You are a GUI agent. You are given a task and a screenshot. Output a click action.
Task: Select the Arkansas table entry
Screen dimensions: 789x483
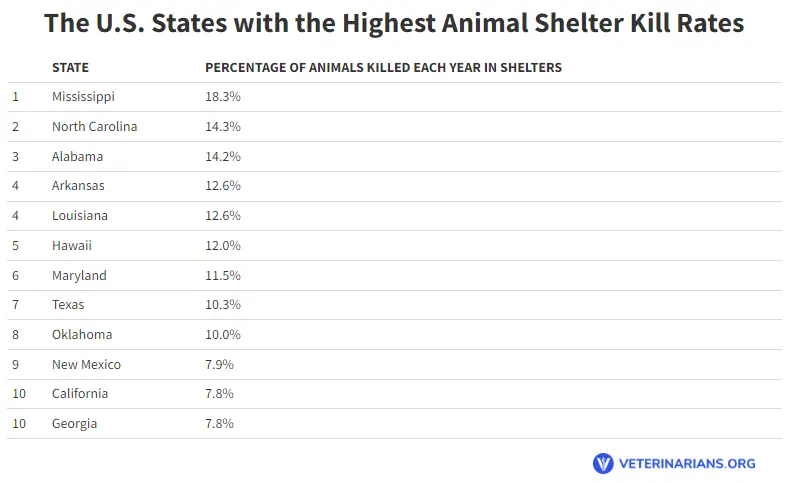pos(78,186)
